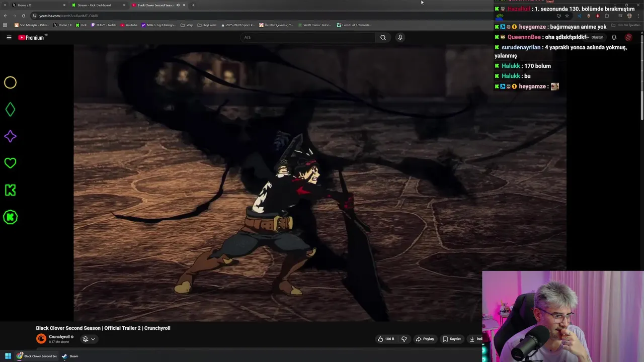Expand the Vorp bookmark folder

[x=187, y=25]
